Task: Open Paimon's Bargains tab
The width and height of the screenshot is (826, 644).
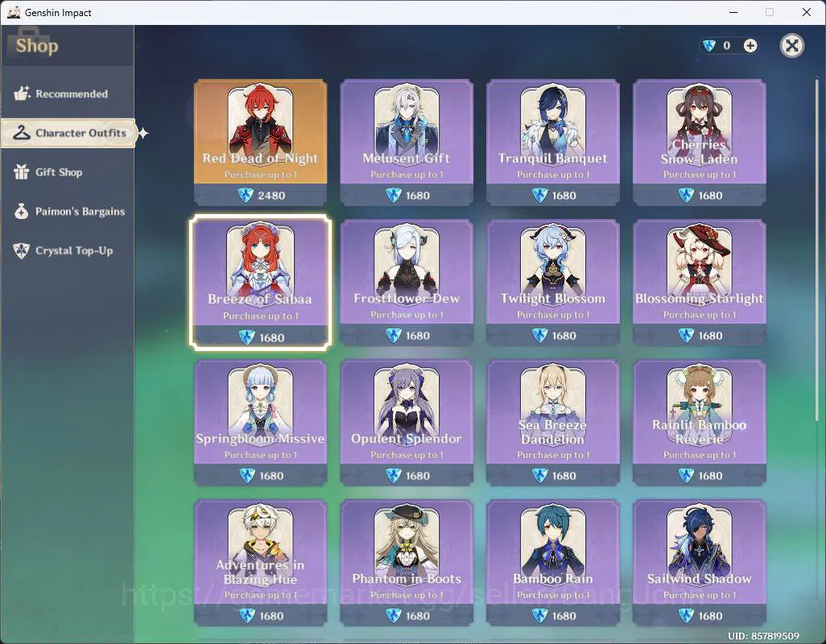Action: click(x=67, y=212)
